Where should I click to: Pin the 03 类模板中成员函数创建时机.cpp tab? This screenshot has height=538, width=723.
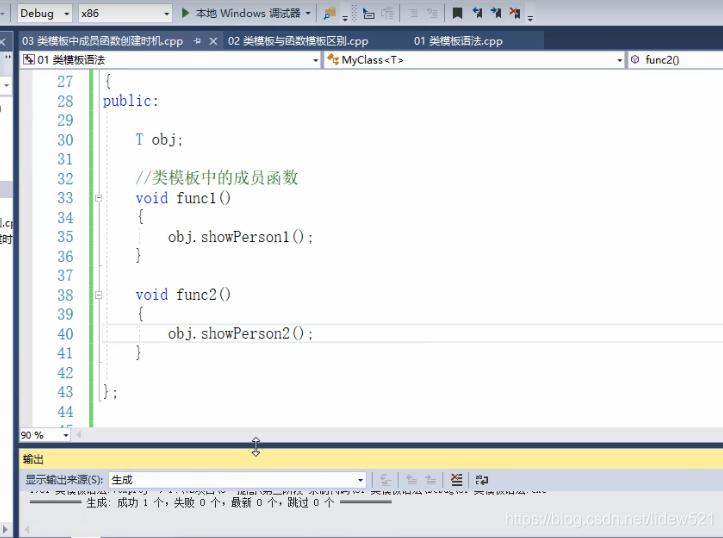[x=197, y=41]
